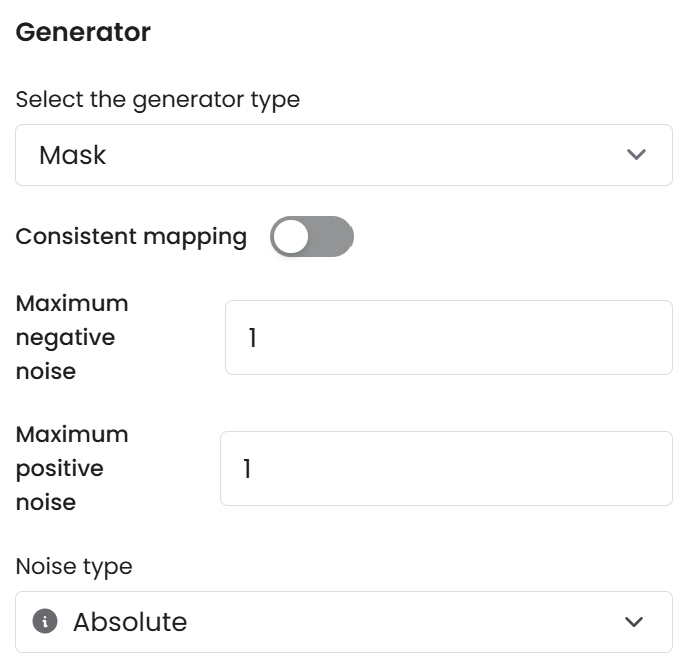Focus the Maximum negative noise field
This screenshot has height=672, width=700.
coord(448,338)
